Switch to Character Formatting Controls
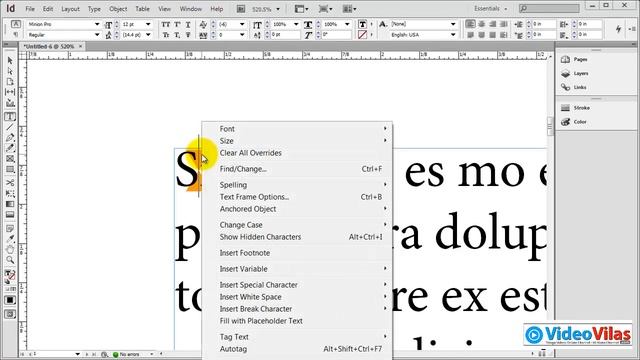 point(16,24)
